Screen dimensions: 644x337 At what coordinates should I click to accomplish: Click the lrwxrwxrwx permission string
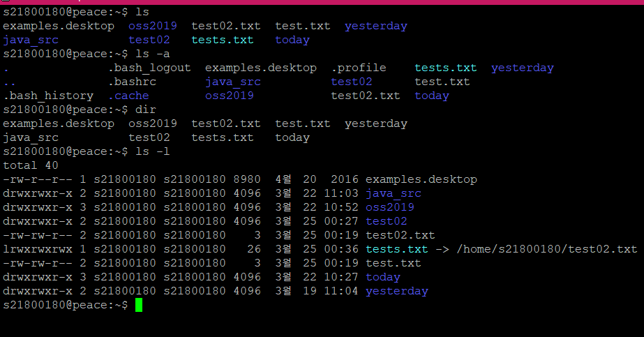coord(38,249)
